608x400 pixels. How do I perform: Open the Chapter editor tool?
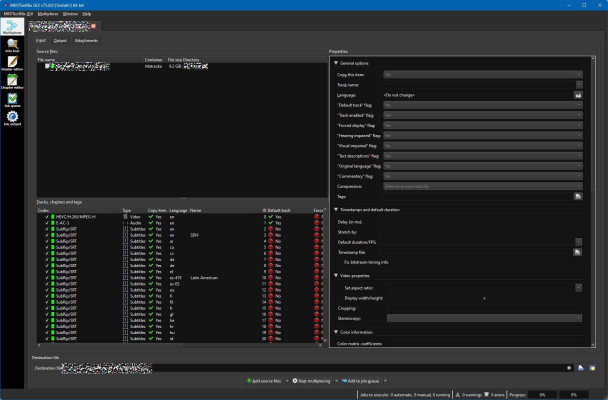point(12,82)
